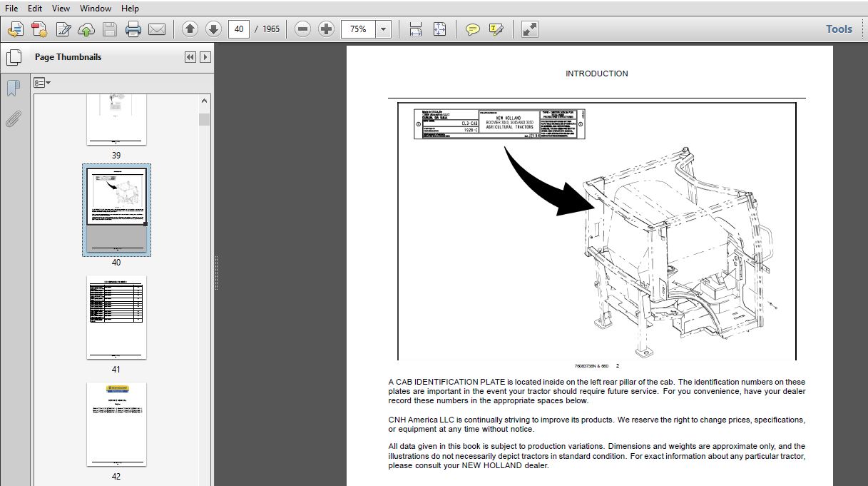This screenshot has width=868, height=486.
Task: Open the Window menu
Action: point(96,9)
